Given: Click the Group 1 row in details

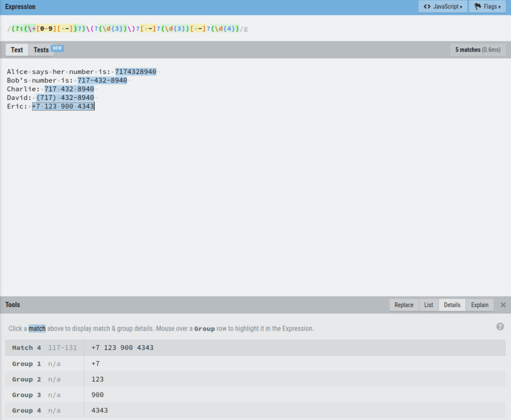Looking at the screenshot, I should (x=255, y=364).
